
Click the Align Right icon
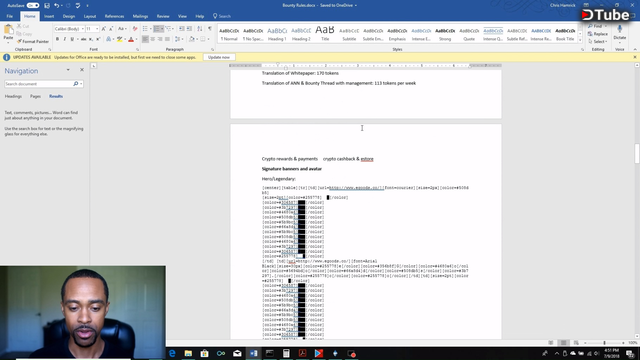coord(160,39)
